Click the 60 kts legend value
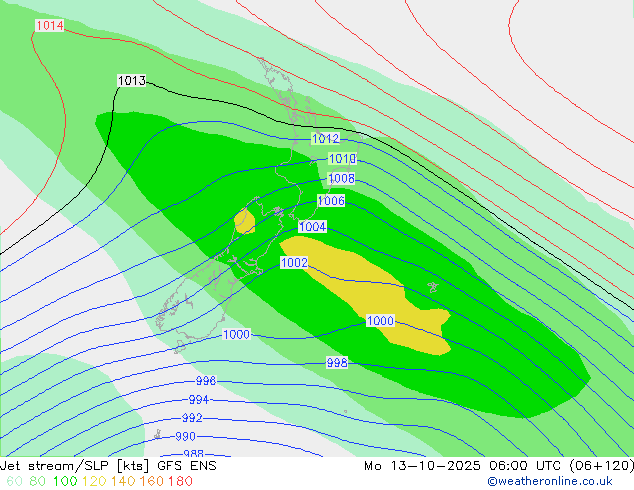 point(15,481)
